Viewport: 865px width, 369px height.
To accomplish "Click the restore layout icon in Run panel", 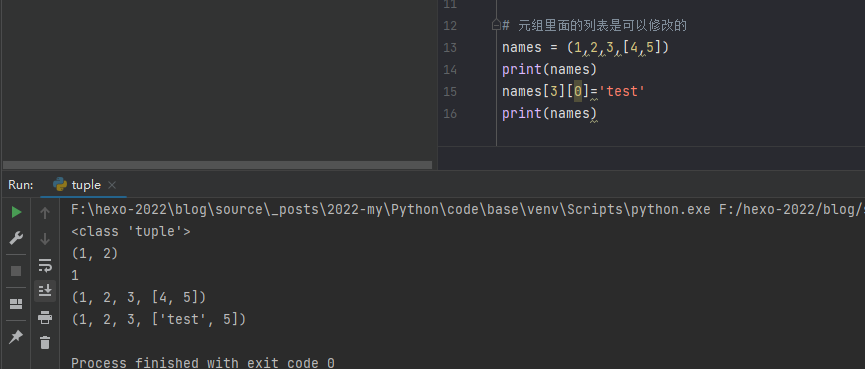I will click(16, 304).
